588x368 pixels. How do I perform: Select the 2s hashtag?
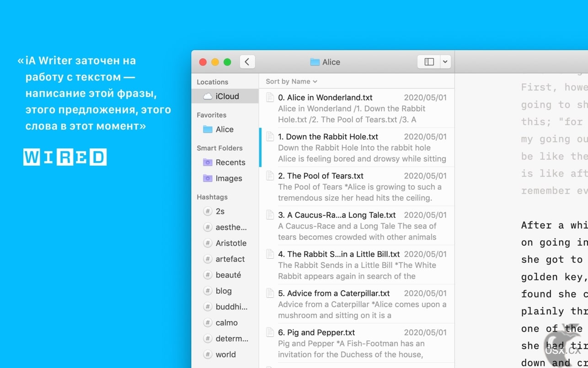coord(225,211)
